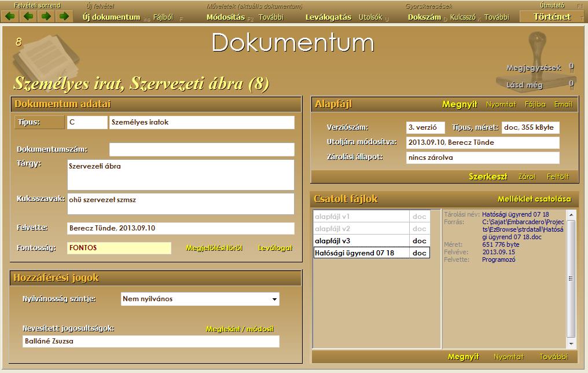Open the Történet panel
Viewport: 588px width, 373px height.
click(x=553, y=17)
